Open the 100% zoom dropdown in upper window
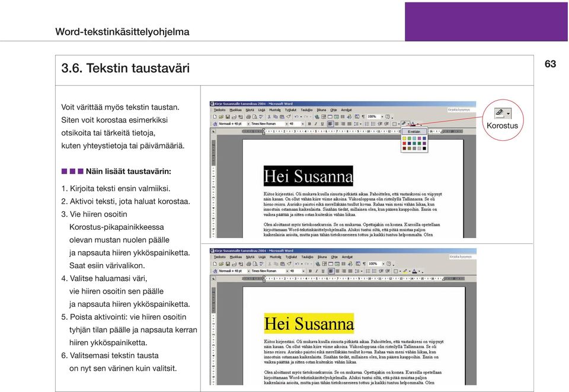The image size is (569, 392). (382, 117)
